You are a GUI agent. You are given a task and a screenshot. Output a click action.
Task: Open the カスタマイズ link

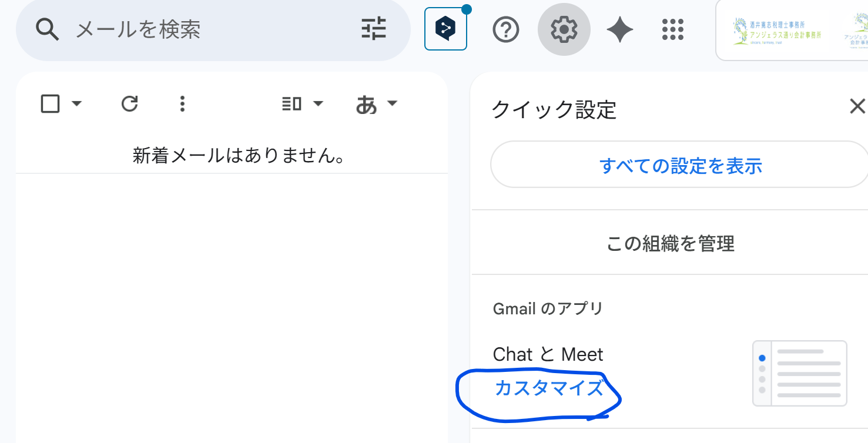(549, 388)
